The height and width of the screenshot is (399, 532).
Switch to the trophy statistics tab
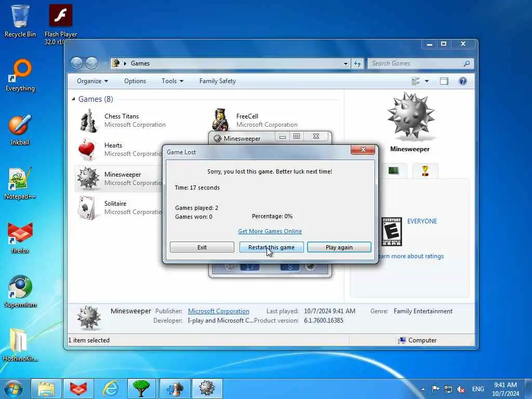425,170
